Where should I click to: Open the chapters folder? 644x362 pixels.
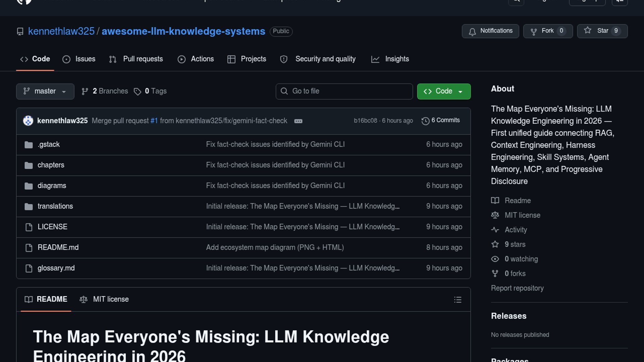point(51,165)
